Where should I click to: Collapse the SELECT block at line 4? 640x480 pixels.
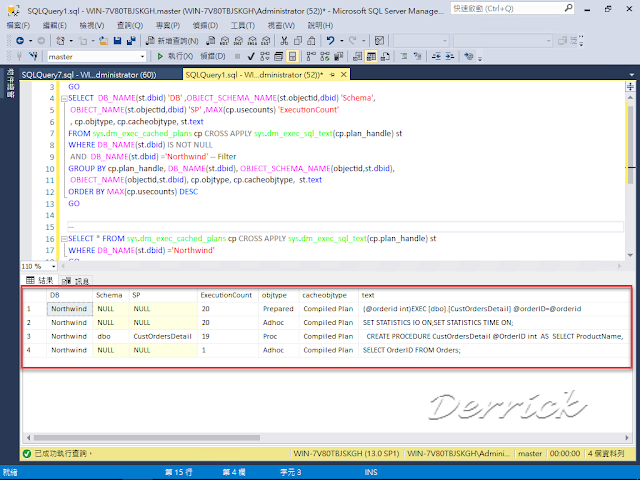pyautogui.click(x=64, y=98)
